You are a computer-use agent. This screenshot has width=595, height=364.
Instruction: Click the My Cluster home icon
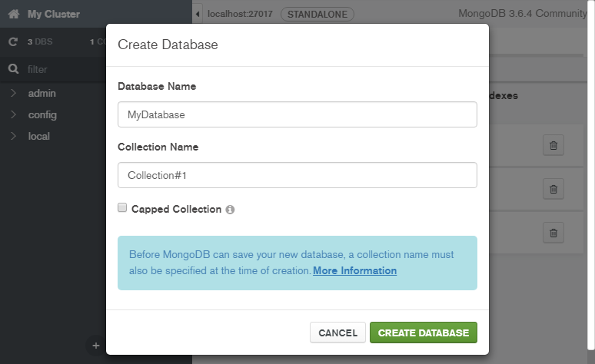click(13, 14)
